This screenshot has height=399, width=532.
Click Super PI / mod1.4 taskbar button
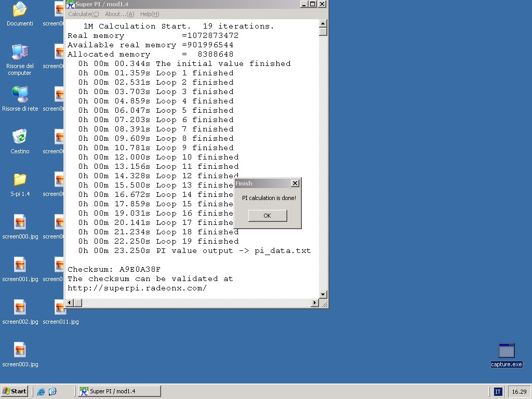[x=119, y=391]
